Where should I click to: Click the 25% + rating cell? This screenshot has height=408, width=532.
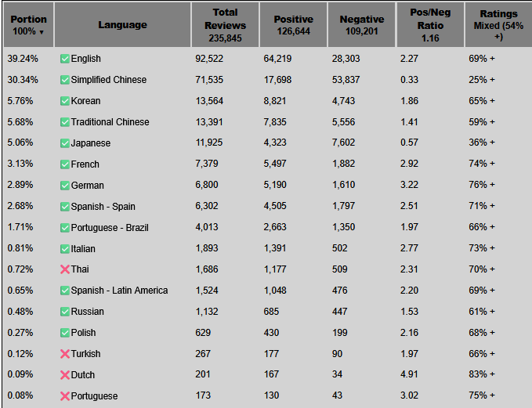482,80
